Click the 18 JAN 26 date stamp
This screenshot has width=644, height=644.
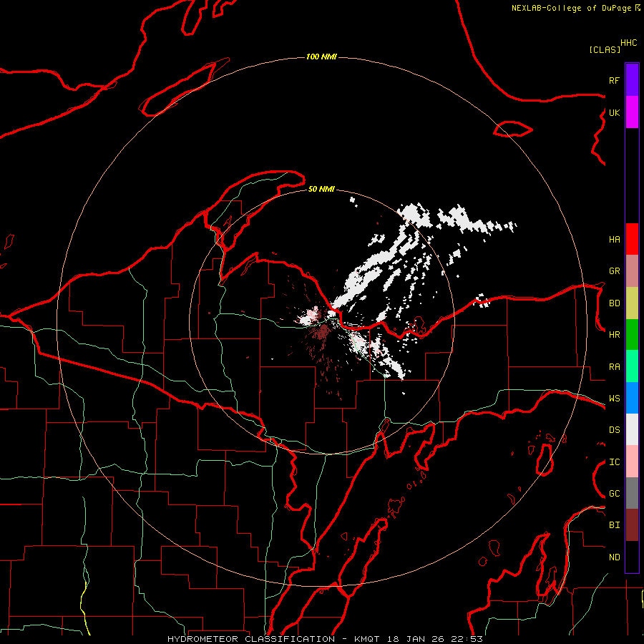(414, 639)
